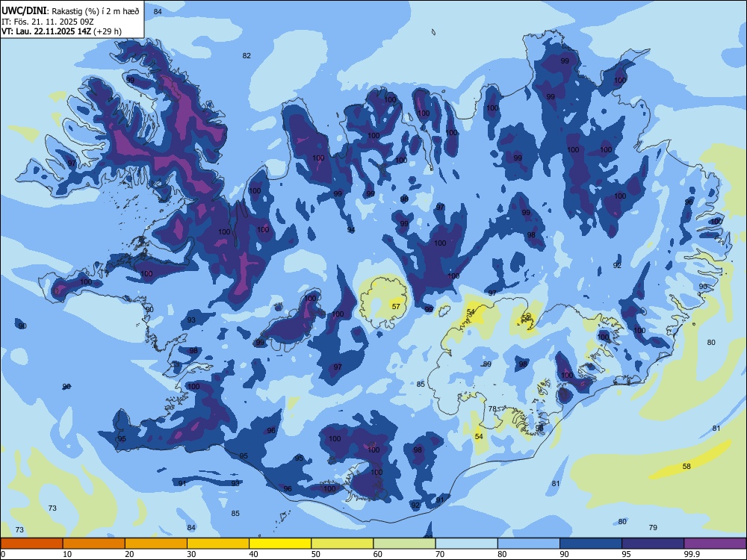The image size is (747, 560).
Task: Click the legend tick label '60'
Action: [378, 554]
